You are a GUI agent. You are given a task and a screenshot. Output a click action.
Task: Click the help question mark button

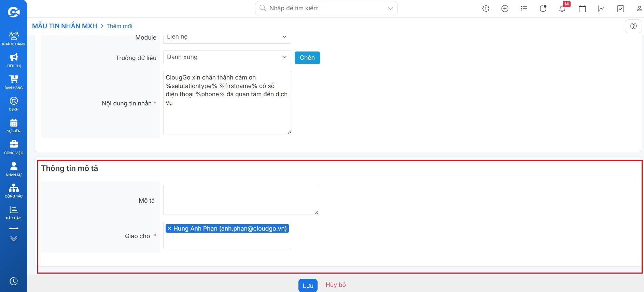click(x=633, y=26)
